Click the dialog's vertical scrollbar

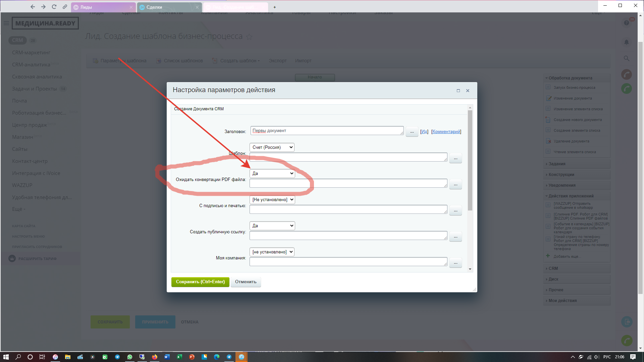click(470, 161)
